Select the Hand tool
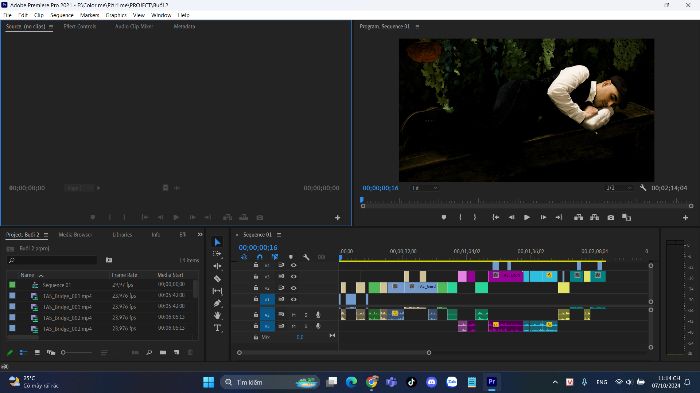Screen dimensions: 700x393 [x=217, y=316]
